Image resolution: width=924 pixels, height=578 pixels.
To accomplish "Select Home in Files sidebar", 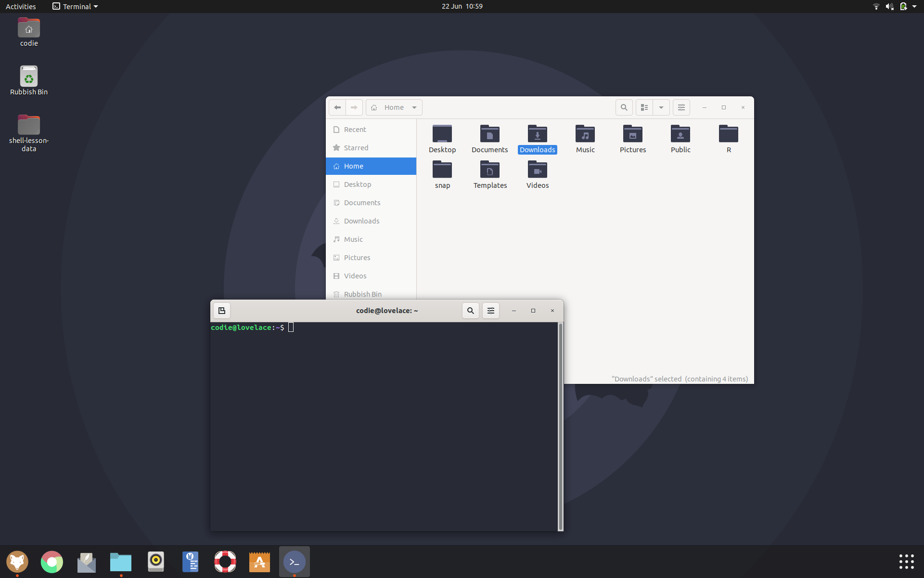I will click(371, 166).
